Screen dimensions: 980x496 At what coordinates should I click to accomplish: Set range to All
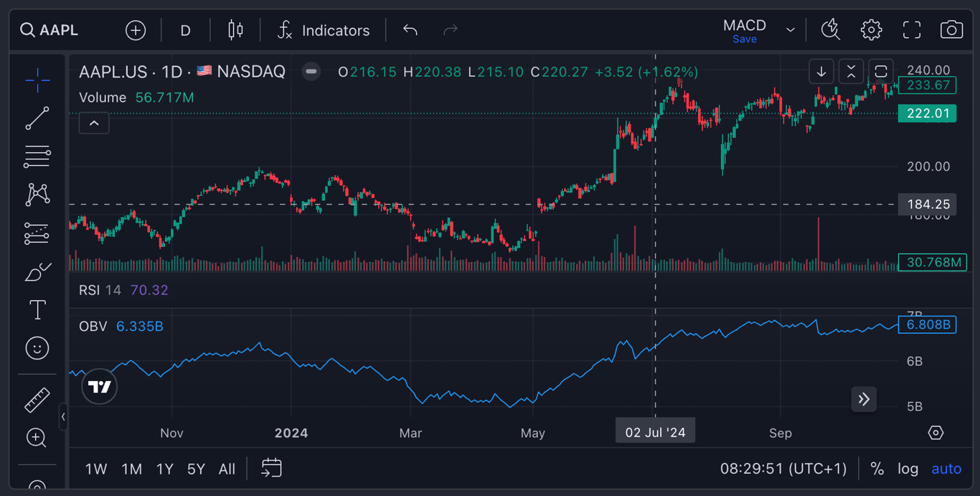pyautogui.click(x=227, y=469)
